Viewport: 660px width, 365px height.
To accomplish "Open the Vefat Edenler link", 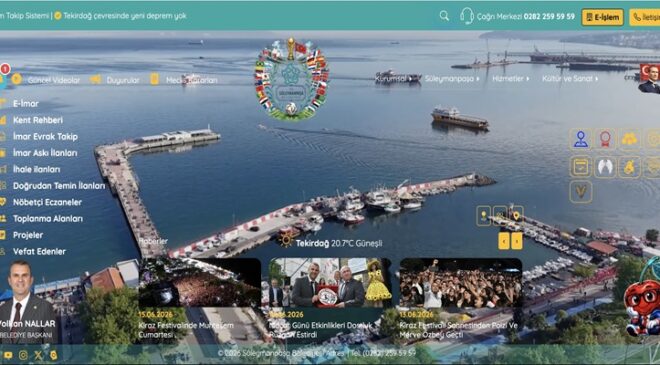I will point(39,251).
